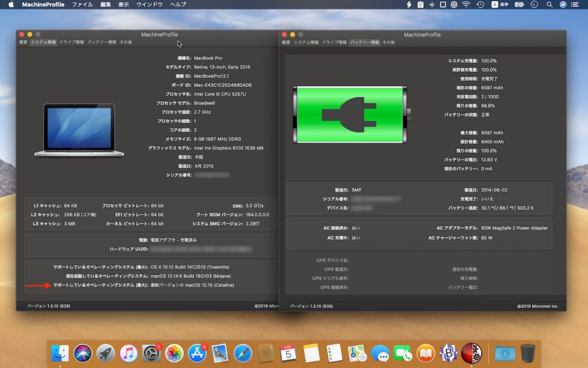This screenshot has height=368, width=588.
Task: Click battery charging icon in menu bar
Action: pos(519,5)
